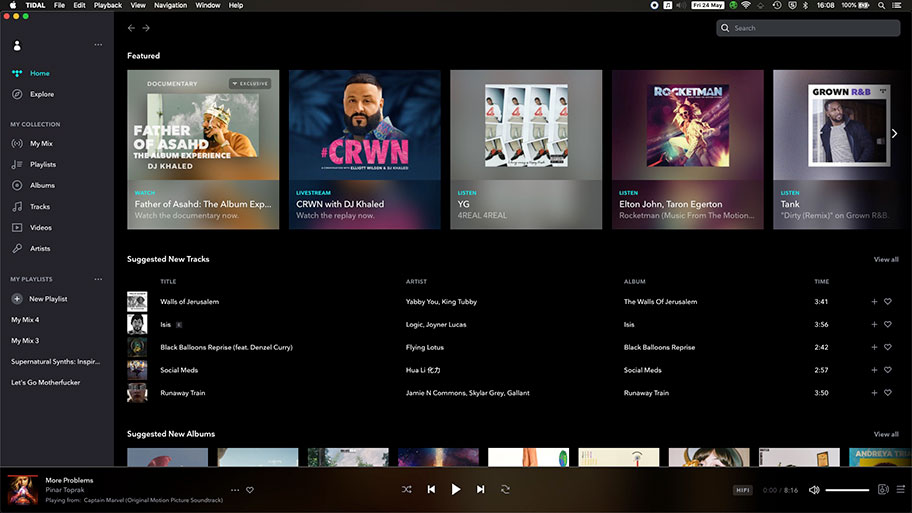Viewport: 912px width, 513px height.
Task: Mute the volume speaker icon
Action: 814,490
